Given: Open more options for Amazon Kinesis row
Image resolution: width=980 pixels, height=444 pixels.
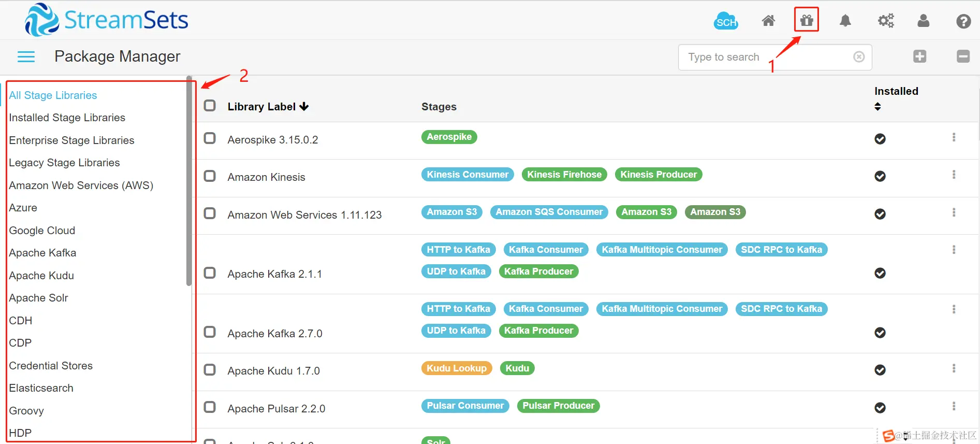Looking at the screenshot, I should tap(954, 175).
